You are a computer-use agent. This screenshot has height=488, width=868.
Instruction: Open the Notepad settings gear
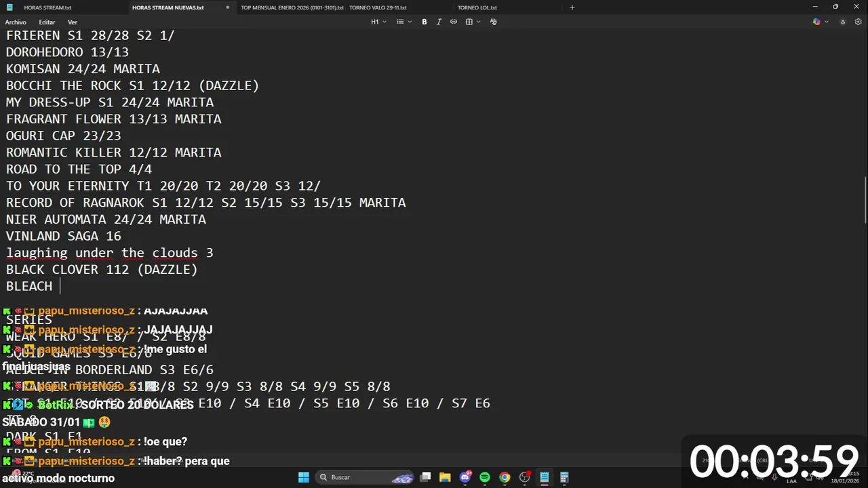[x=858, y=22]
